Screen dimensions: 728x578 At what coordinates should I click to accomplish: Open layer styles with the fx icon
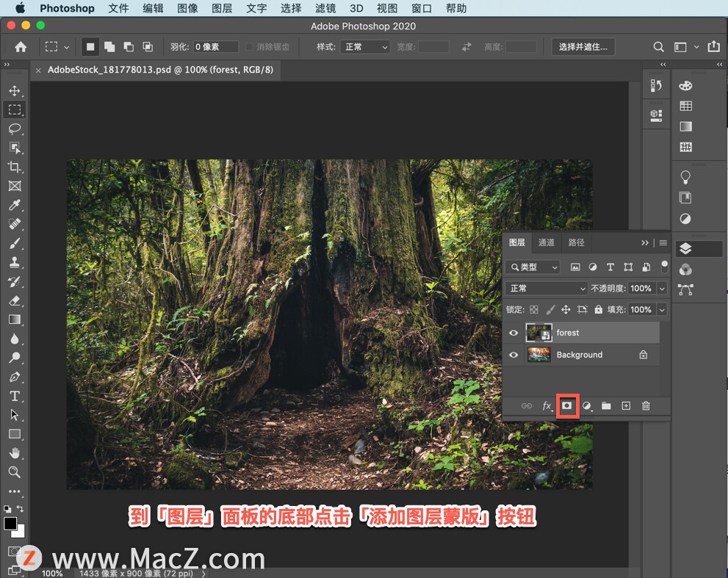pos(548,406)
